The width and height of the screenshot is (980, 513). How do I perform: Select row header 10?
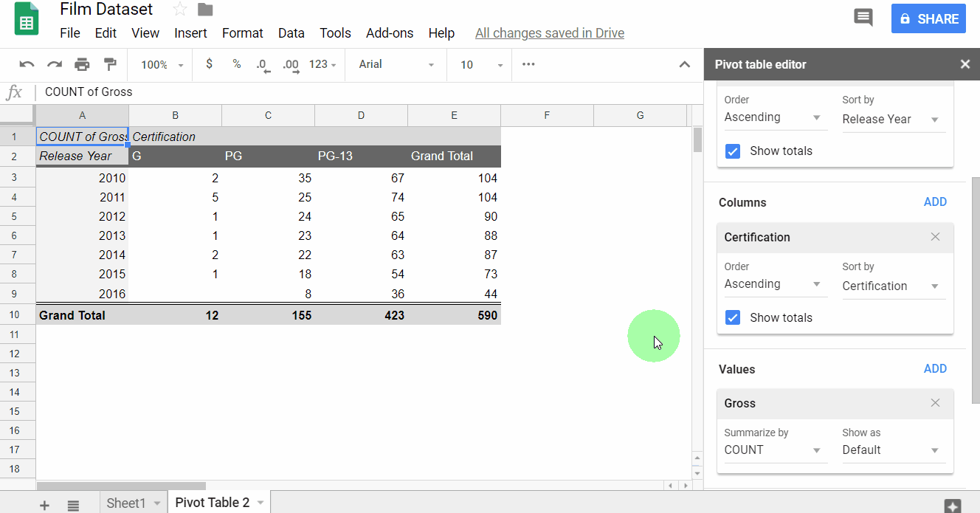point(18,315)
